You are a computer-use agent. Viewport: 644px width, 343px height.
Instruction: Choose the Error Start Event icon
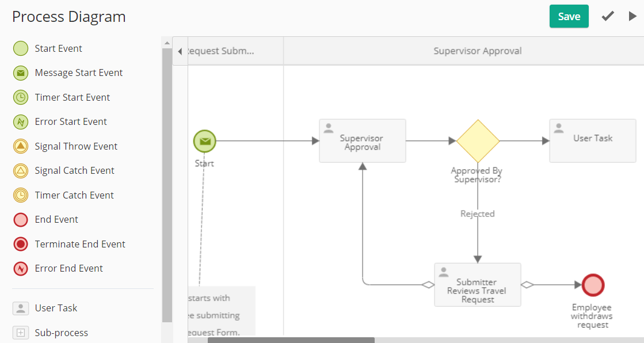[21, 122]
